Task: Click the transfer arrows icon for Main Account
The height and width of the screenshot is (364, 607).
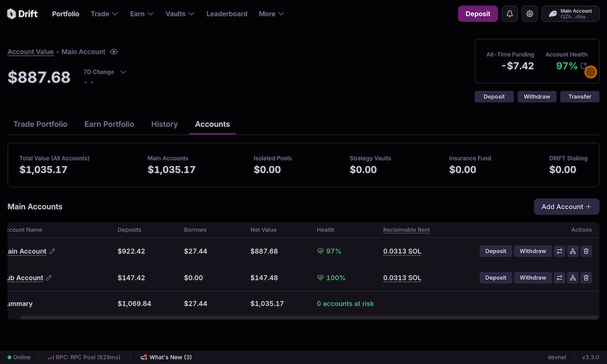Action: pos(560,251)
